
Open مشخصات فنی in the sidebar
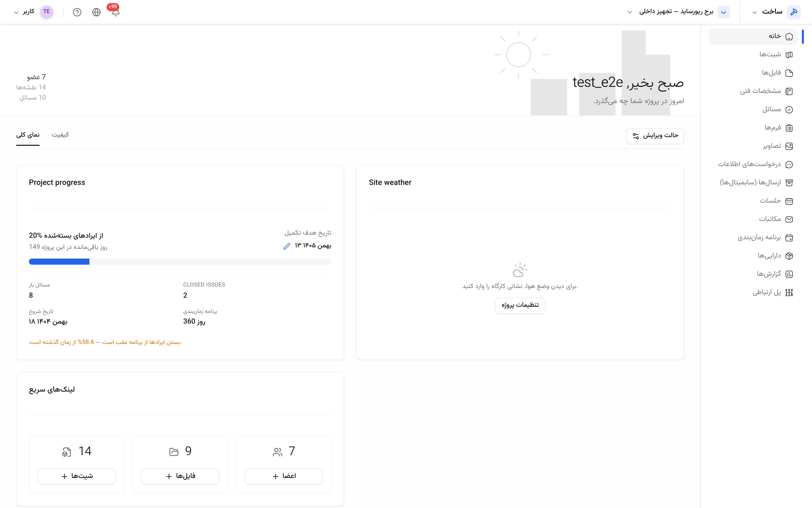[x=753, y=91]
